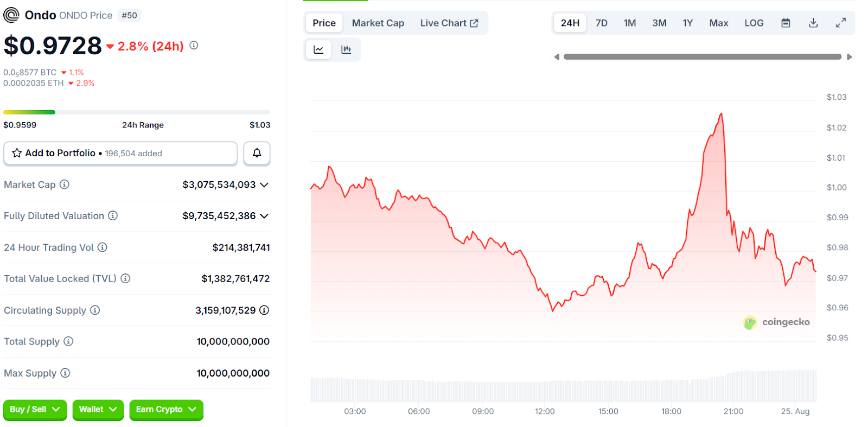Click Add to Portfolio button
The width and height of the screenshot is (868, 427).
[x=120, y=153]
